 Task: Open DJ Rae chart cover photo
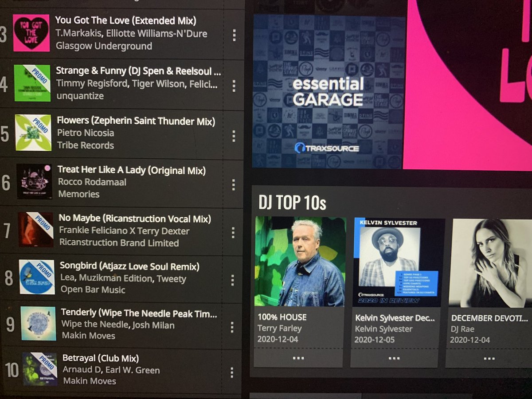pyautogui.click(x=490, y=263)
